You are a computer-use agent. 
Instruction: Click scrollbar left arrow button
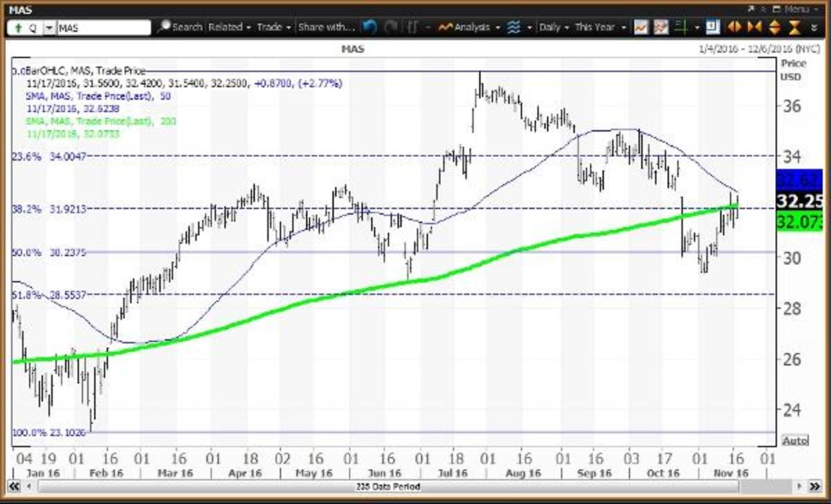click(x=30, y=486)
